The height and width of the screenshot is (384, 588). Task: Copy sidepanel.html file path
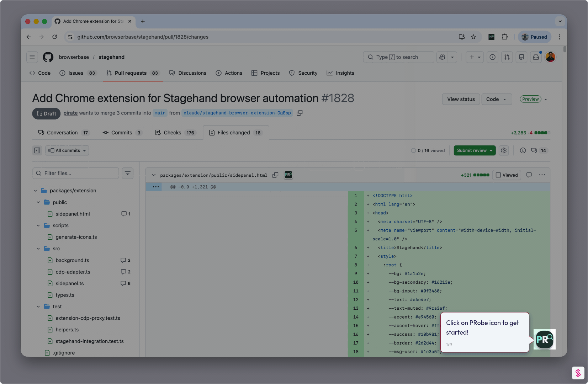click(x=275, y=175)
